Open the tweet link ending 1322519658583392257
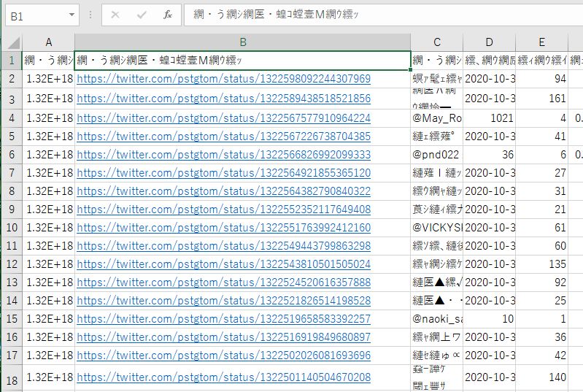This screenshot has width=583, height=392. pyautogui.click(x=224, y=319)
